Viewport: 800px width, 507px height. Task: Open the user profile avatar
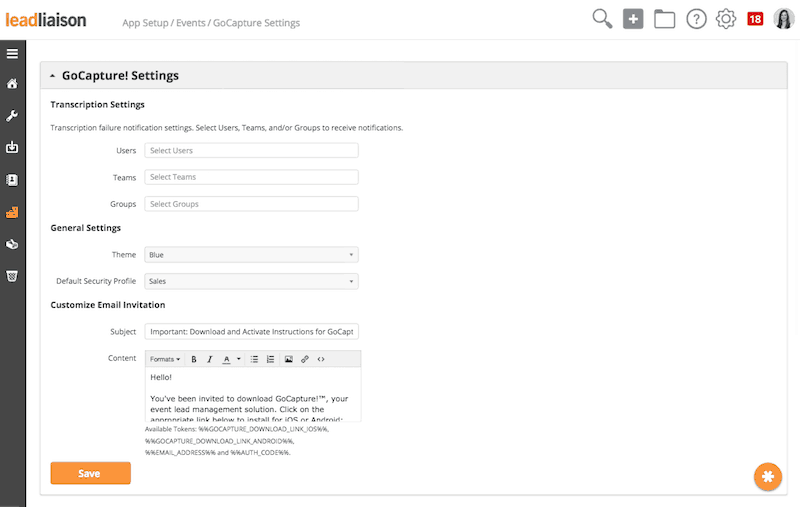pos(784,19)
